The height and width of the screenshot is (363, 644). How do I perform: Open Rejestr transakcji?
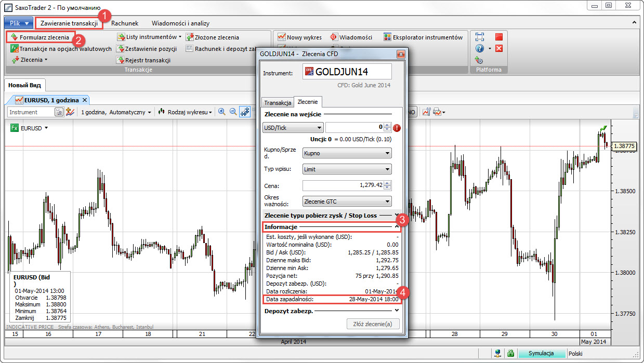[x=143, y=60]
